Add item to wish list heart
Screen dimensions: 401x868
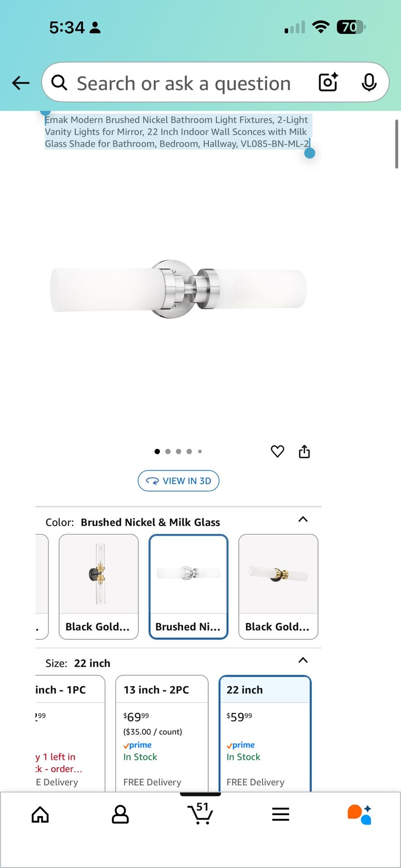pos(277,451)
